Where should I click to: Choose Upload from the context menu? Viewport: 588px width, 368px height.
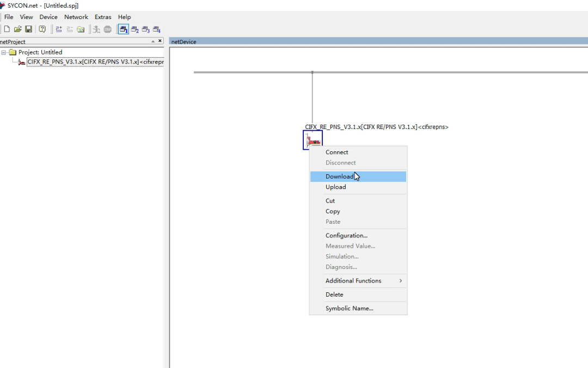[x=335, y=187]
